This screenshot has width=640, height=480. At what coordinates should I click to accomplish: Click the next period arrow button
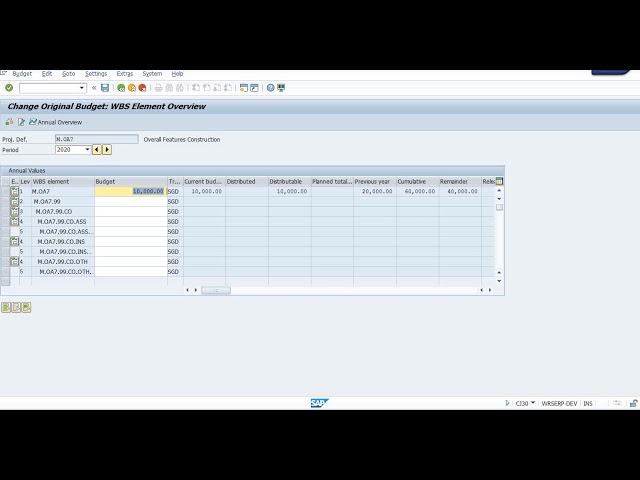tap(107, 150)
